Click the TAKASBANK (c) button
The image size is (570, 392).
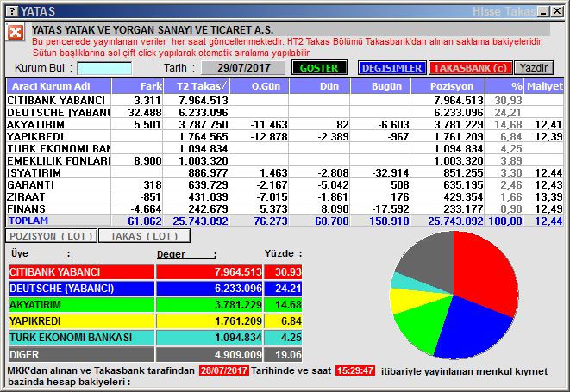470,68
